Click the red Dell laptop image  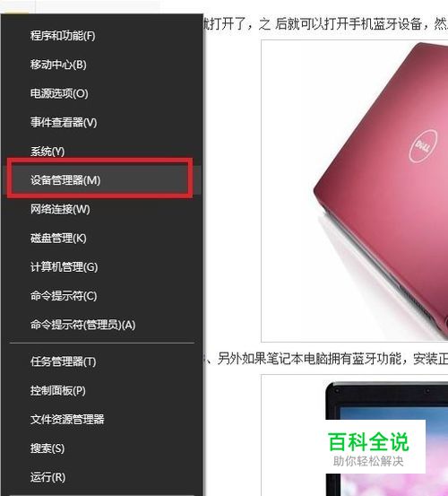click(x=355, y=191)
